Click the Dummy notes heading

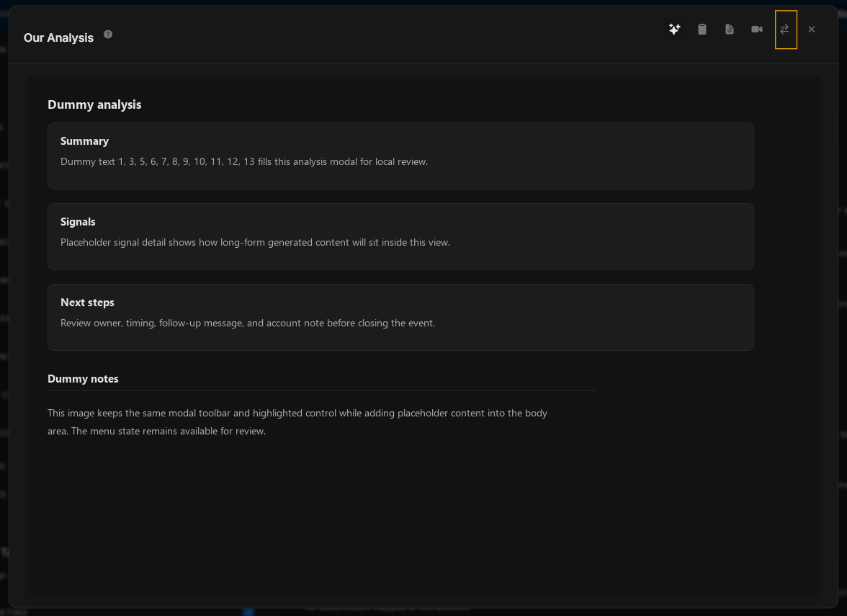point(83,379)
